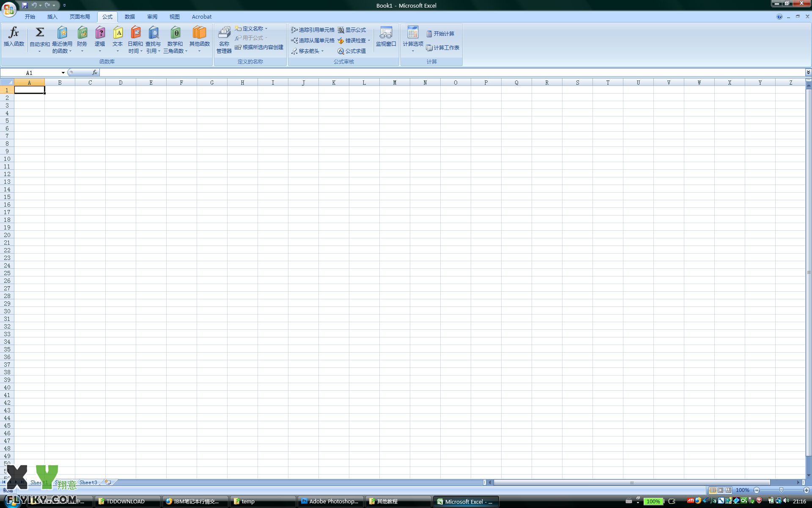Click the Trace Precedents (追踪引用单元格) icon
This screenshot has height=508, width=812.
[294, 30]
